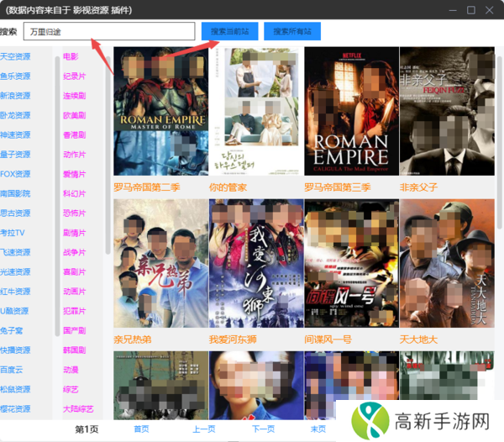The height and width of the screenshot is (442, 504).
Task: Go to 首页 first page
Action: 141,429
